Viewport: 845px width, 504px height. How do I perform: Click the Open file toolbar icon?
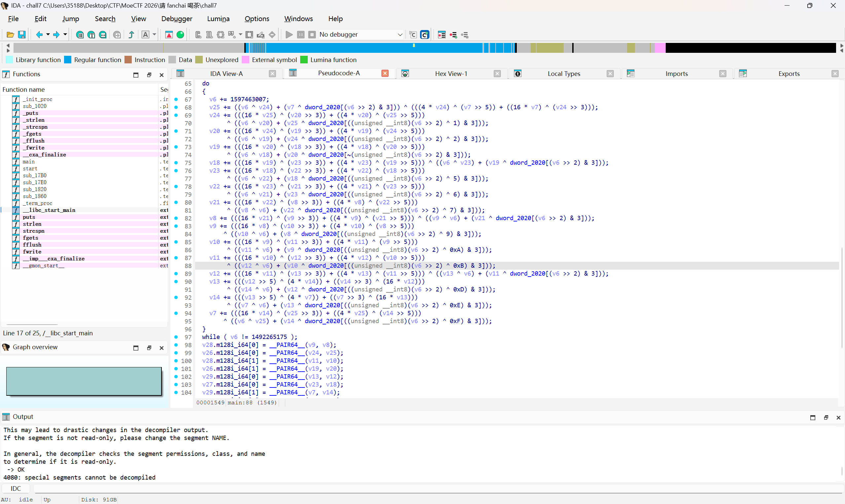10,35
